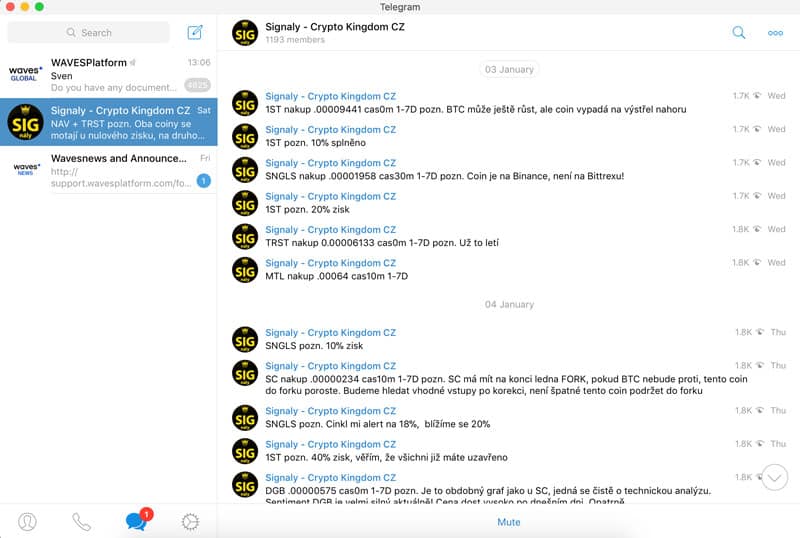Click the unread badge on Wavesnews chat
Image resolution: width=800 pixels, height=538 pixels.
(x=204, y=180)
